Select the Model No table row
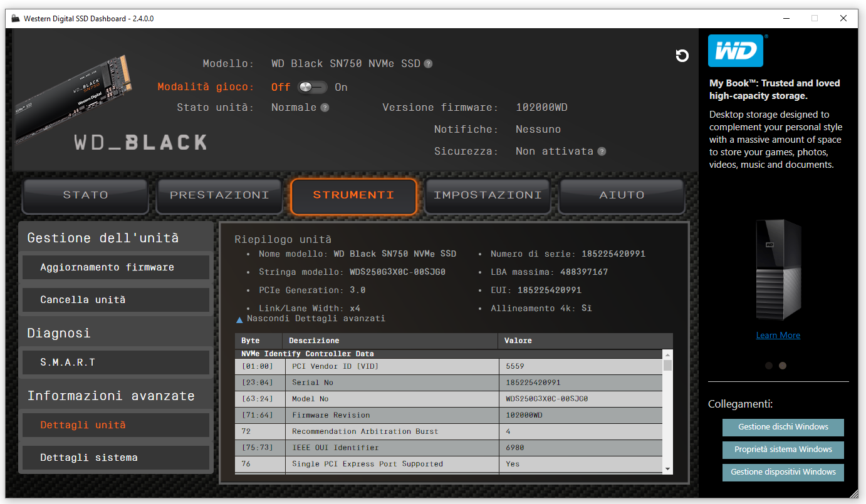This screenshot has width=866, height=504. pyautogui.click(x=449, y=399)
